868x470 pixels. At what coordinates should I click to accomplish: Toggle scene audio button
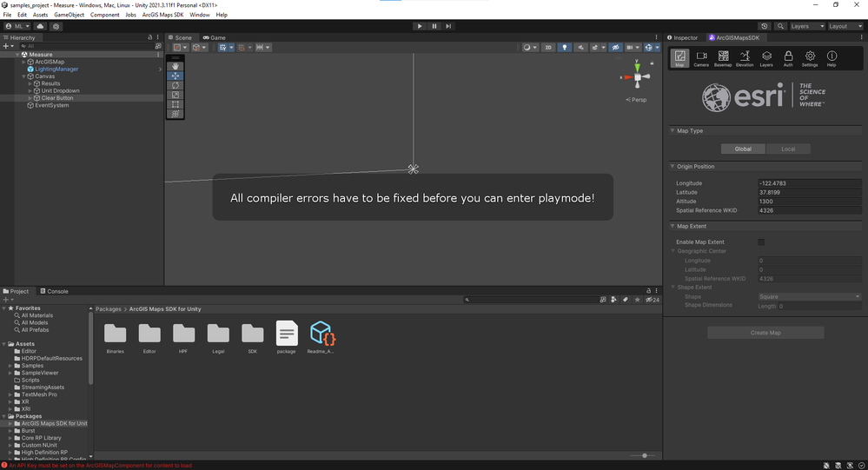(580, 48)
